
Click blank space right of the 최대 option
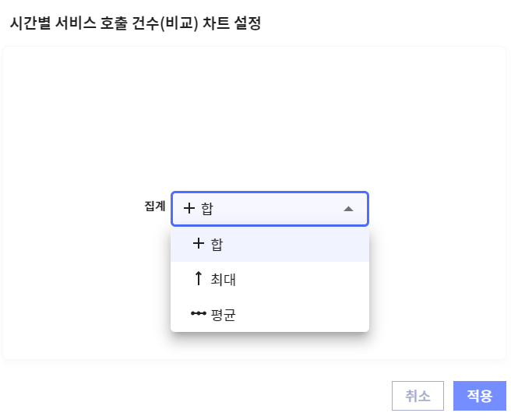click(x=312, y=279)
